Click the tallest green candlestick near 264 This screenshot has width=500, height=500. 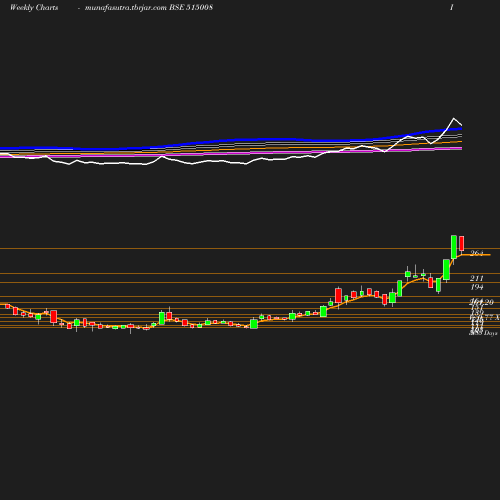[454, 247]
